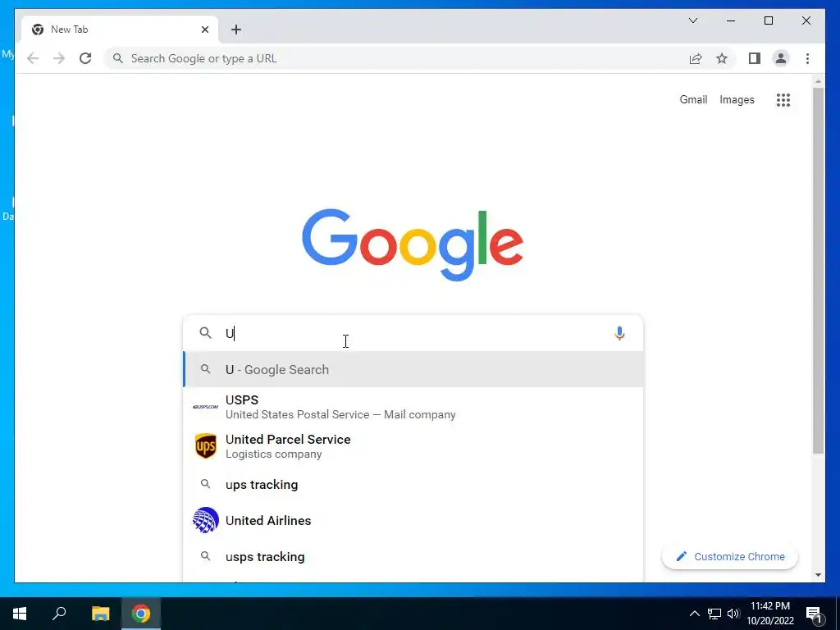Choose the USPS suggestion
This screenshot has height=630, width=840.
[x=413, y=407]
